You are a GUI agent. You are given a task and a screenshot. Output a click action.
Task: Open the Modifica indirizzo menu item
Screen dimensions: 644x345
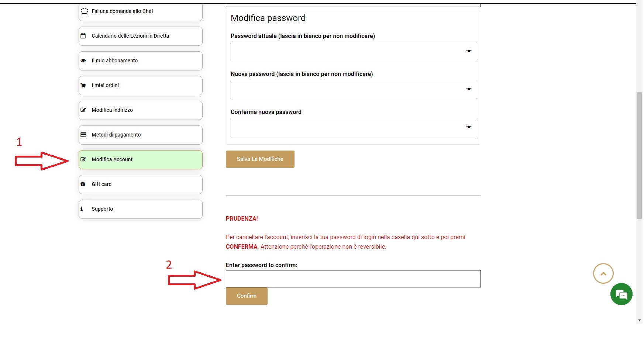[141, 110]
